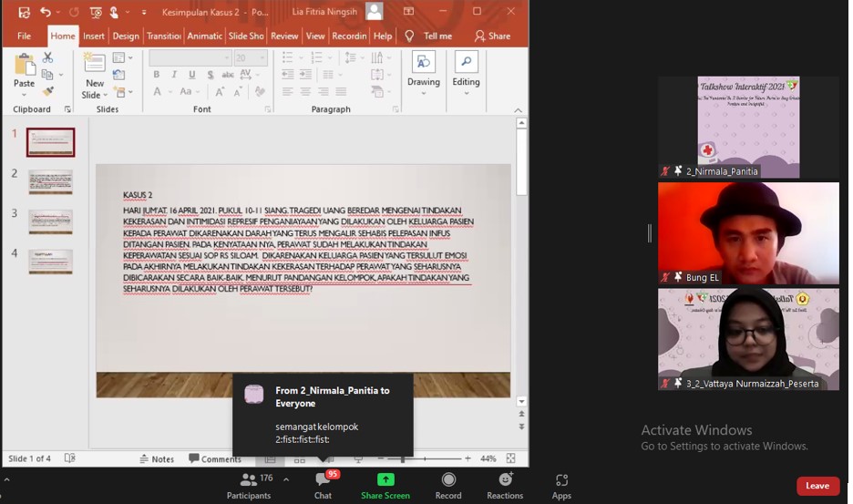The height and width of the screenshot is (504, 853).
Task: Expand the Participants options chevron
Action: coord(286,479)
